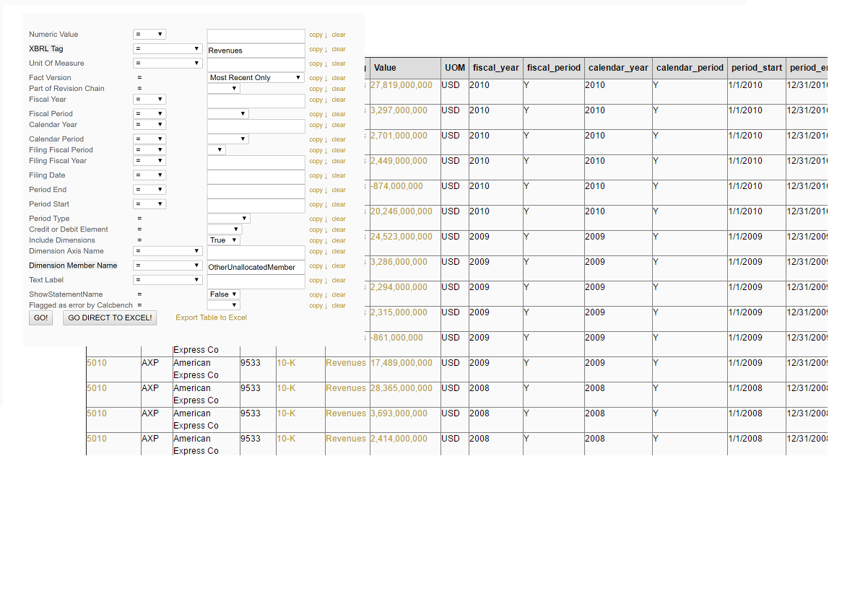Screen dimensions: 868x596
Task: Open the Numeric Value operator dropdown
Action: [x=149, y=35]
